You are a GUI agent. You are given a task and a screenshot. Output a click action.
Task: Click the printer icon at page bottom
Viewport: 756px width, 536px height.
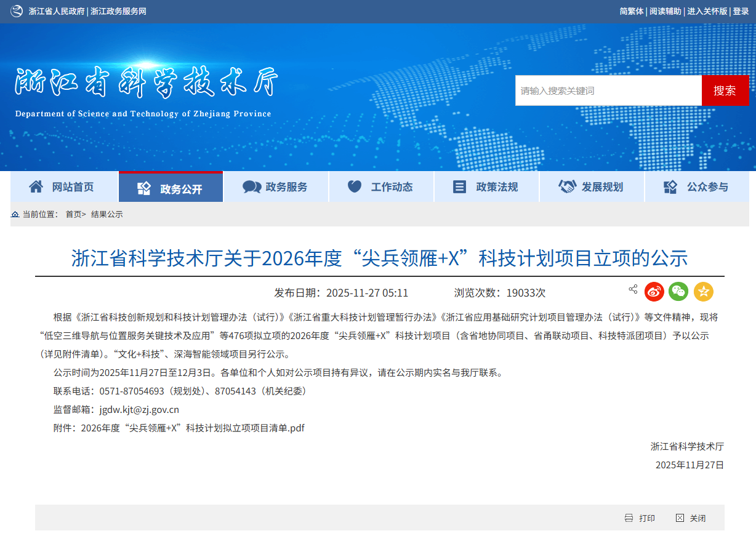pos(629,518)
